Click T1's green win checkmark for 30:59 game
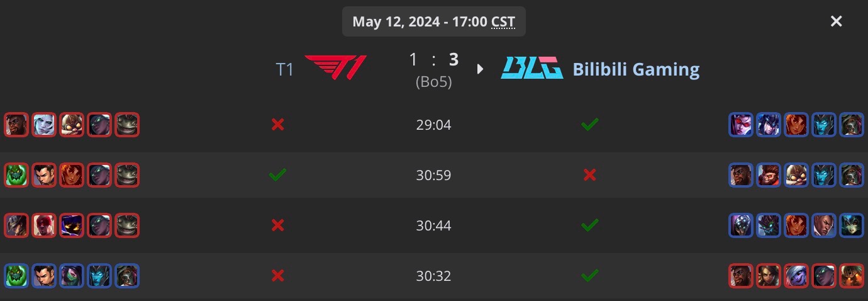 tap(277, 175)
